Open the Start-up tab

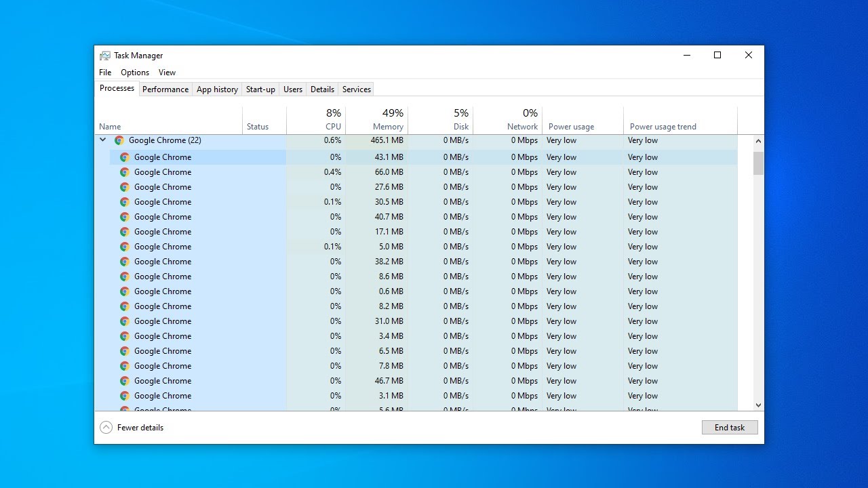tap(260, 89)
